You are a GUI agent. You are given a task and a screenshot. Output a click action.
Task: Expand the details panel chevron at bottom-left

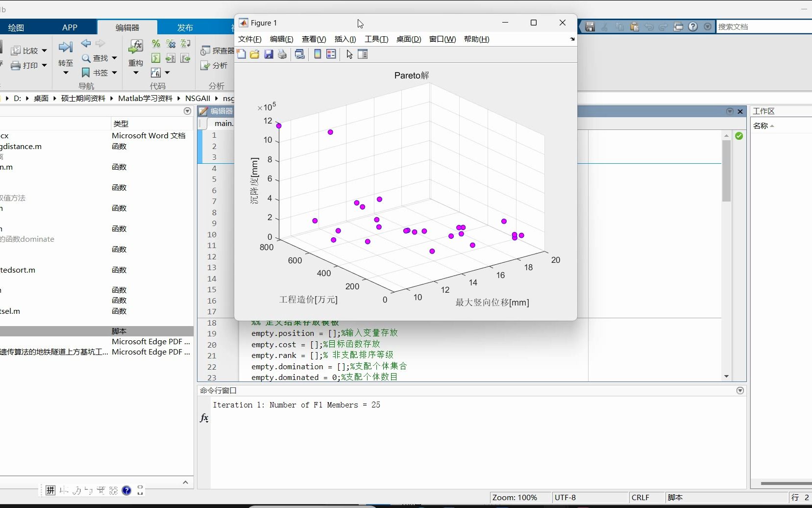185,483
